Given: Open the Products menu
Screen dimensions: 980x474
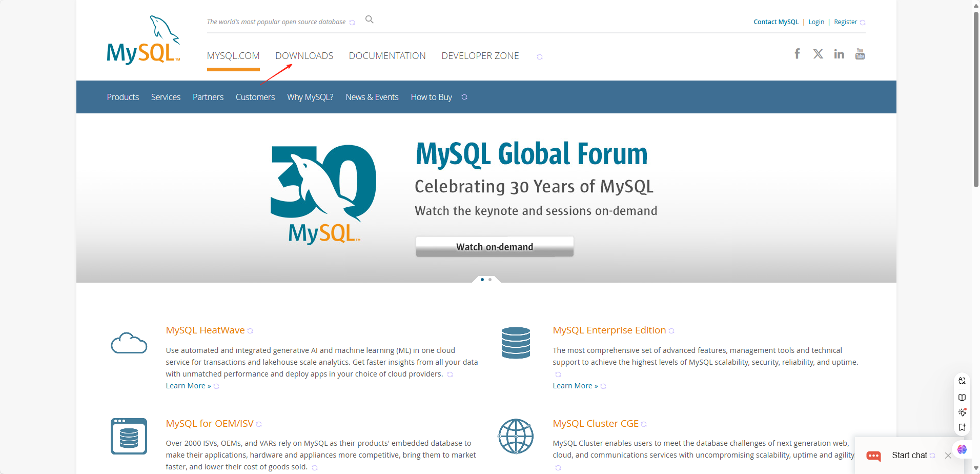Looking at the screenshot, I should point(123,97).
